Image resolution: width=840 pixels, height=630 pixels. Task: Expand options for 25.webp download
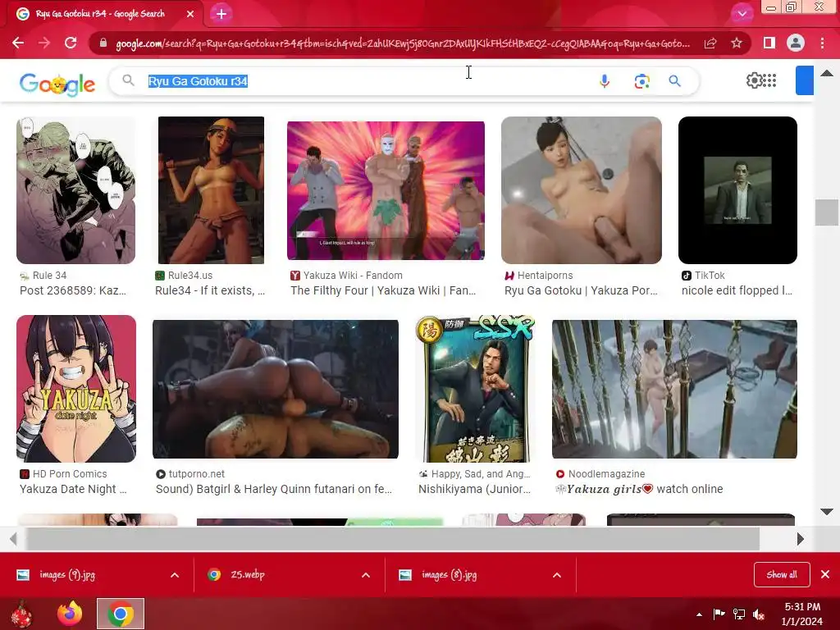pos(366,575)
